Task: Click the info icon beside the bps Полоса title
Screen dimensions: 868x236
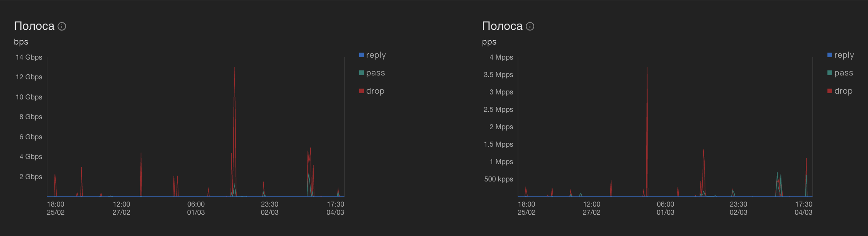Action: pyautogui.click(x=62, y=26)
